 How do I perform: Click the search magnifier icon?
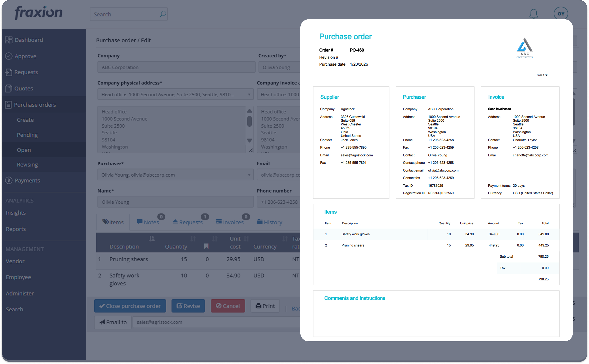(x=163, y=14)
